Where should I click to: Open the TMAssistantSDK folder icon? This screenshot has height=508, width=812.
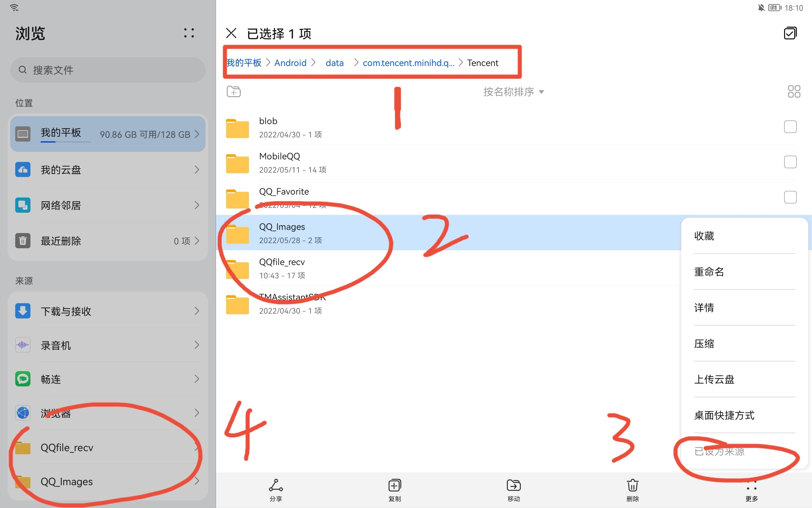point(237,304)
